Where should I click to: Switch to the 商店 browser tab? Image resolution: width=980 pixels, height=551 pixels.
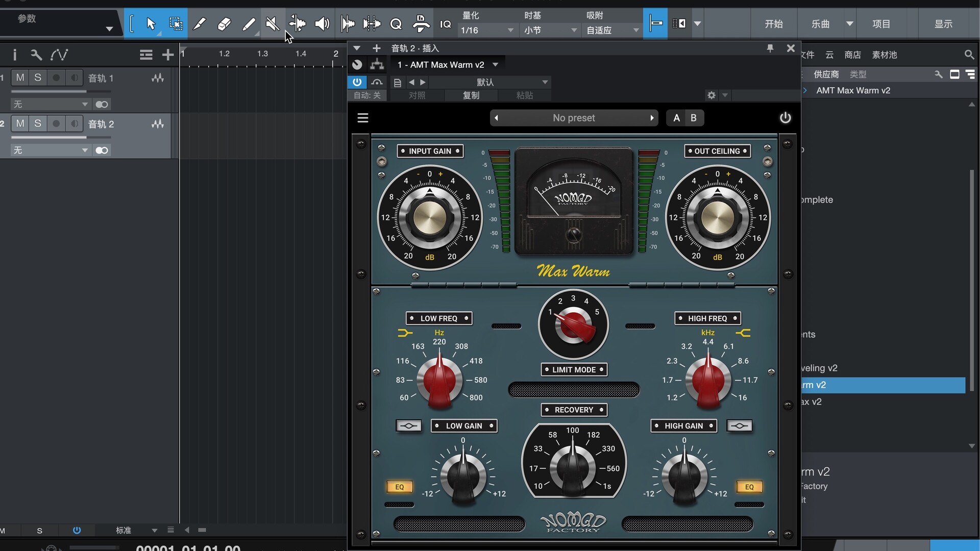coord(852,55)
